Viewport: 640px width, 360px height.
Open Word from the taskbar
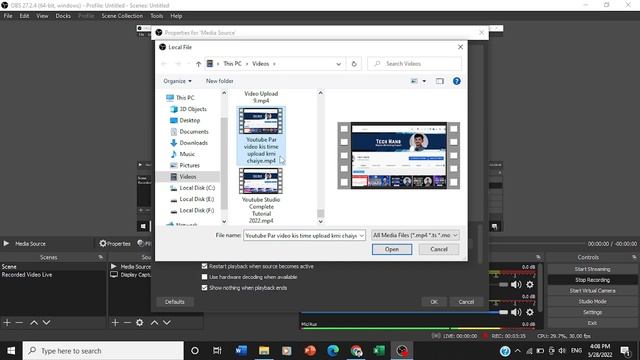click(x=241, y=351)
